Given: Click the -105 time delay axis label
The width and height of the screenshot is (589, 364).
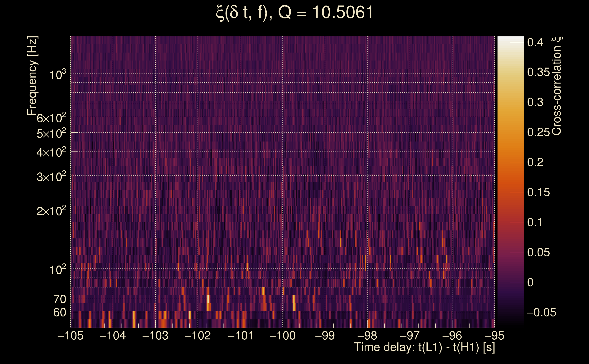Looking at the screenshot, I should pyautogui.click(x=70, y=336).
